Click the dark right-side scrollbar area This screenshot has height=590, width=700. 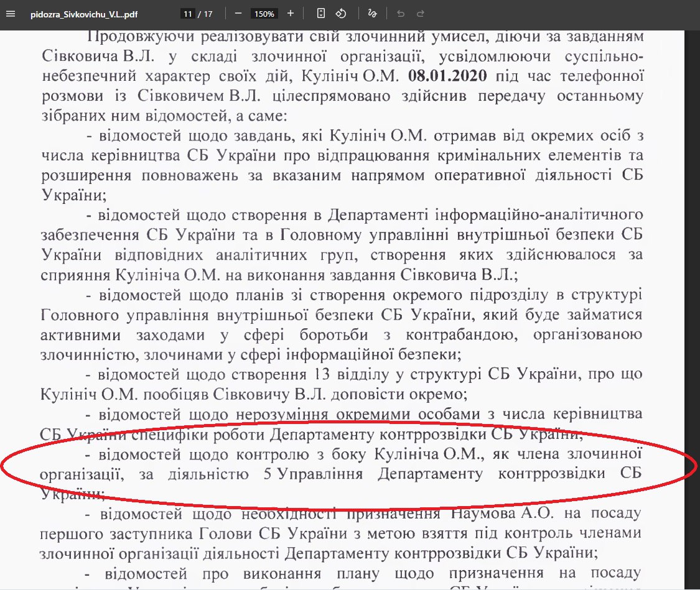coord(691,311)
